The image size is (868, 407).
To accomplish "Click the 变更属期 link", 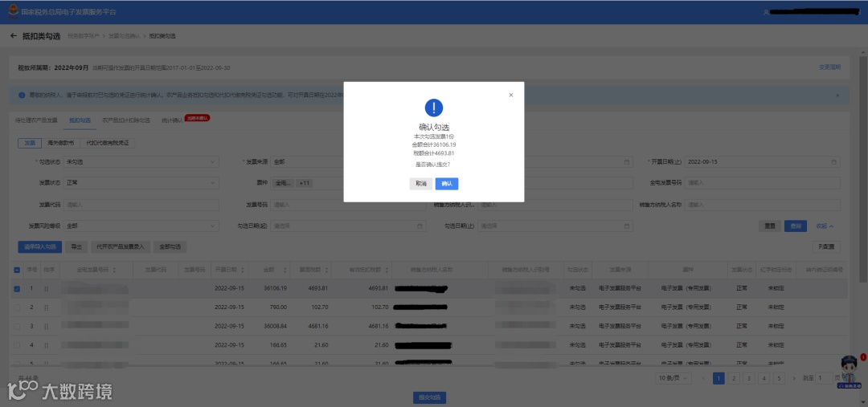I will [x=829, y=67].
